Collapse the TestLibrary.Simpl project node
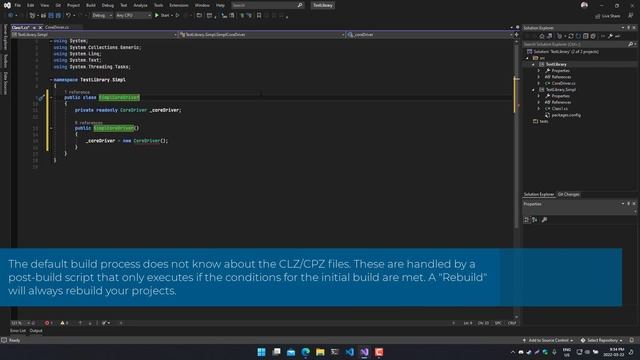This screenshot has width=640, height=360. point(533,90)
